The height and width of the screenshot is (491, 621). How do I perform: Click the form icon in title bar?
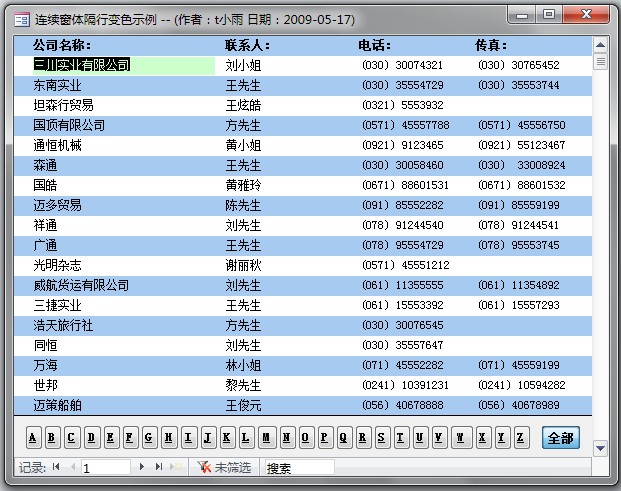tap(21, 19)
